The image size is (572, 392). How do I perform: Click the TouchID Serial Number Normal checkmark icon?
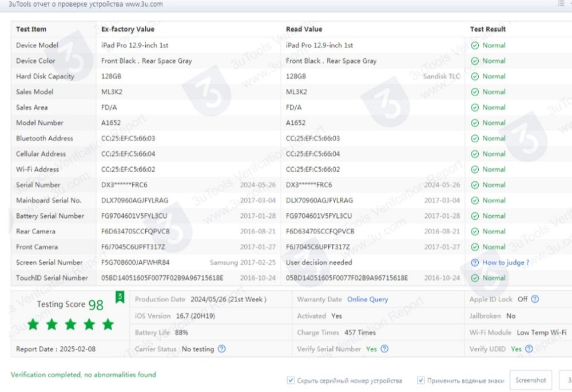475,278
